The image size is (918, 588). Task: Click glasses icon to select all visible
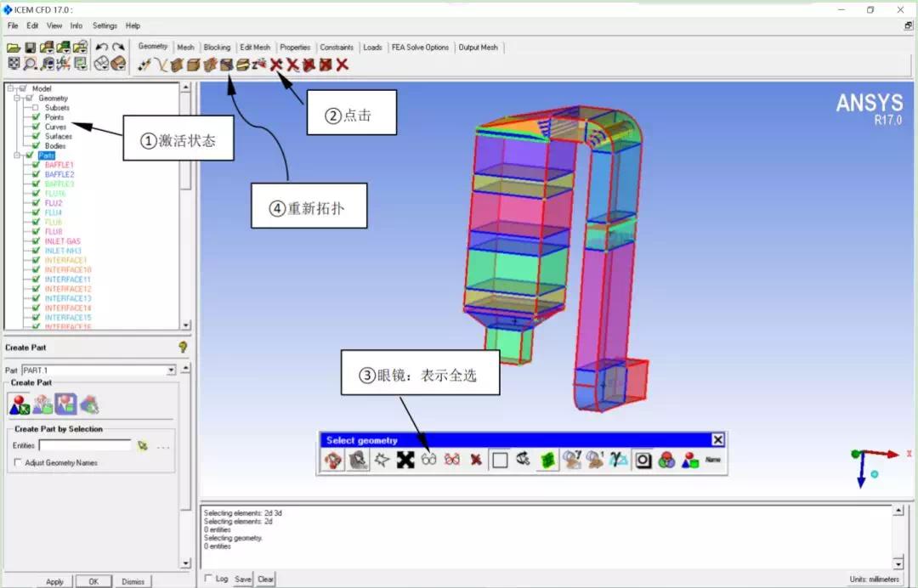[x=428, y=460]
